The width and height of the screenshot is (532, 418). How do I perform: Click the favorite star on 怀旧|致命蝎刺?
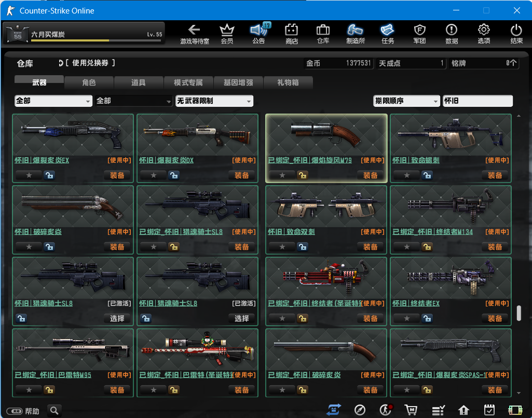tap(407, 175)
